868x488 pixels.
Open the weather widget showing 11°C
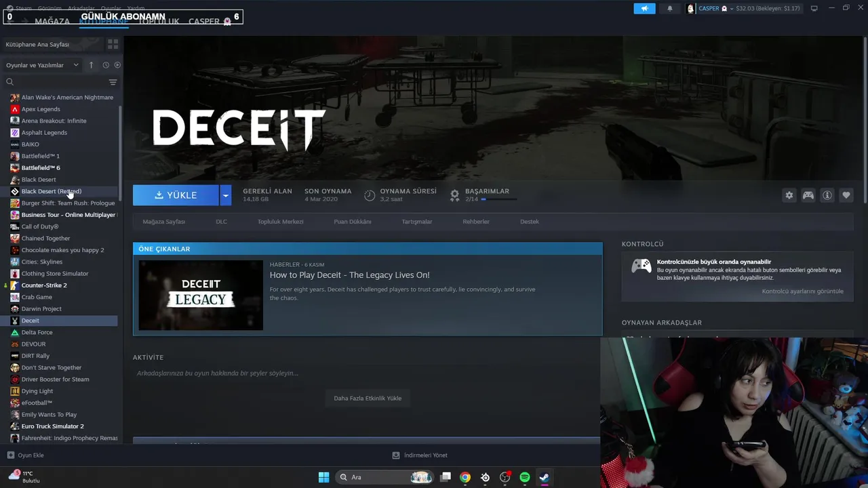pyautogui.click(x=24, y=476)
